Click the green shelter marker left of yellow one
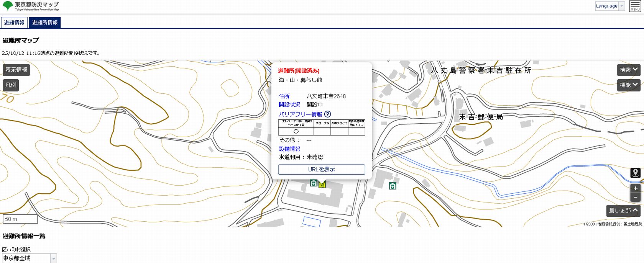Image resolution: width=644 pixels, height=263 pixels. (x=314, y=183)
